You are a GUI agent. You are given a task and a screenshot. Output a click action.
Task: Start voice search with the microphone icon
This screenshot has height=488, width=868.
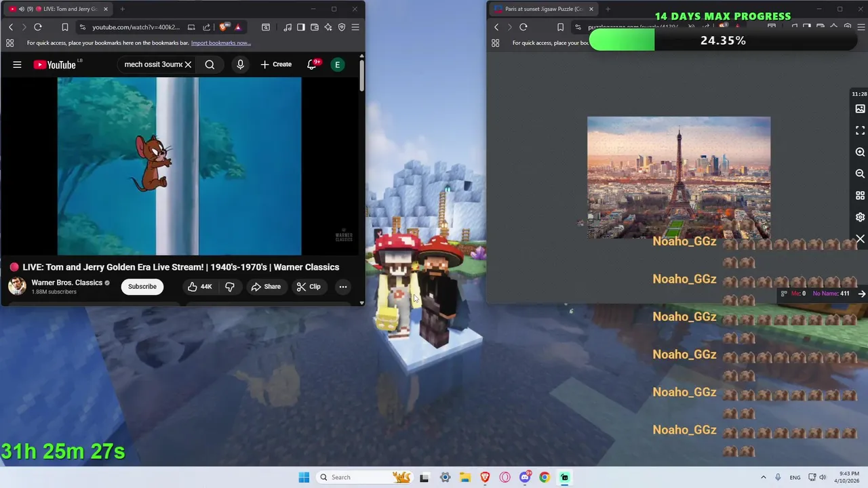point(240,64)
